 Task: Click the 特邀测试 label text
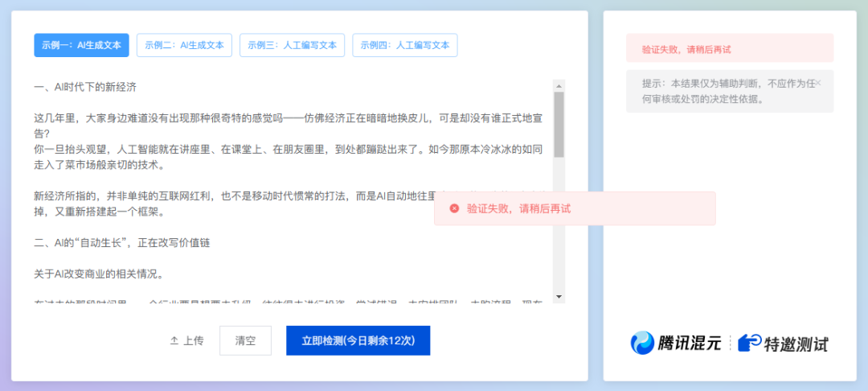coord(796,344)
